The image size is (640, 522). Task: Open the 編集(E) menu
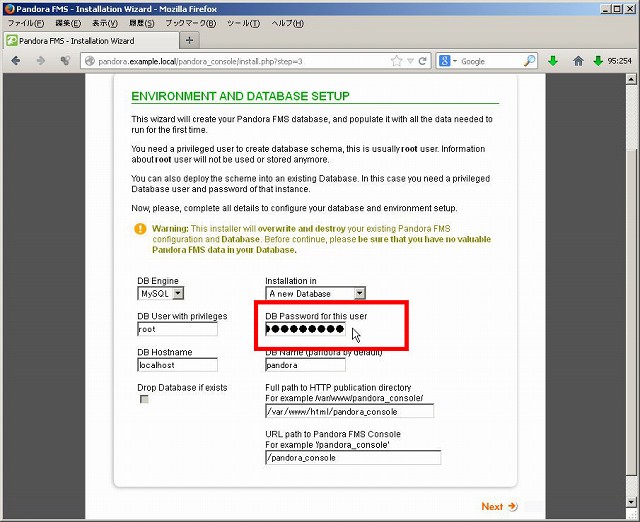click(x=68, y=23)
